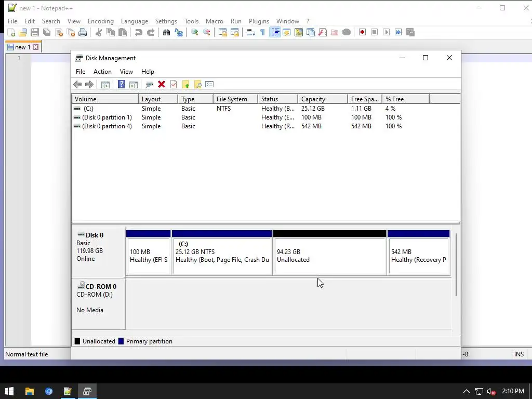Click the red X delete icon
This screenshot has height=399, width=532.
coord(162,85)
